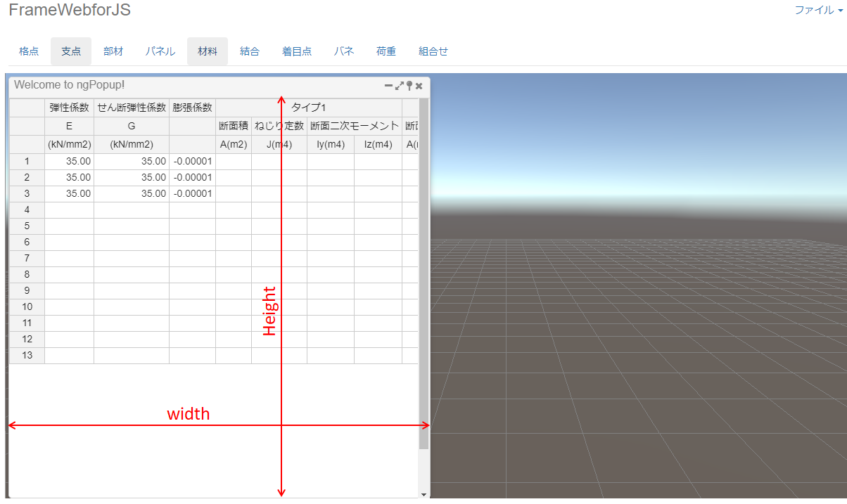Pin the ngPopup dialog open
Viewport: 847px width, 504px height.
tap(410, 85)
